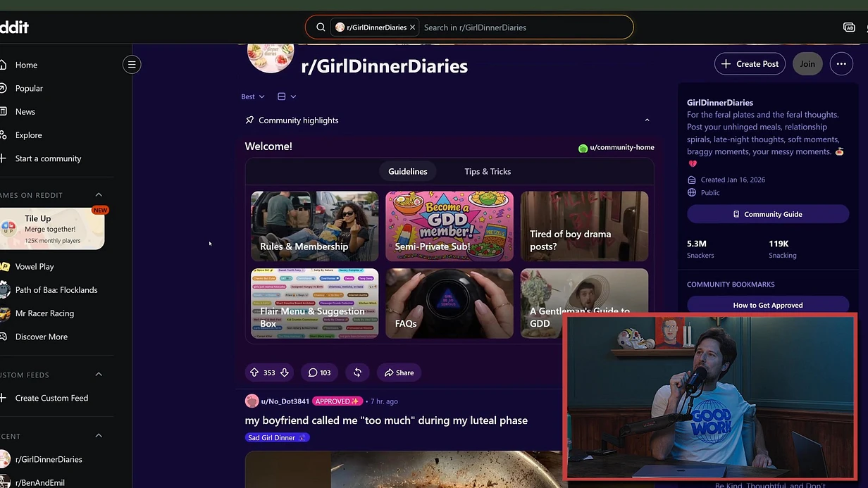The width and height of the screenshot is (868, 488).
Task: Change the feed layout view dropdown
Action: [287, 96]
